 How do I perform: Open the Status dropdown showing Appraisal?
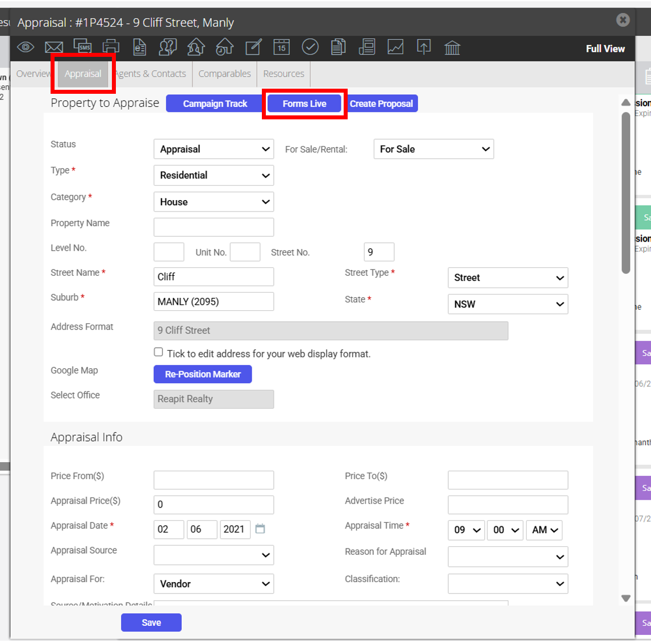(x=214, y=149)
